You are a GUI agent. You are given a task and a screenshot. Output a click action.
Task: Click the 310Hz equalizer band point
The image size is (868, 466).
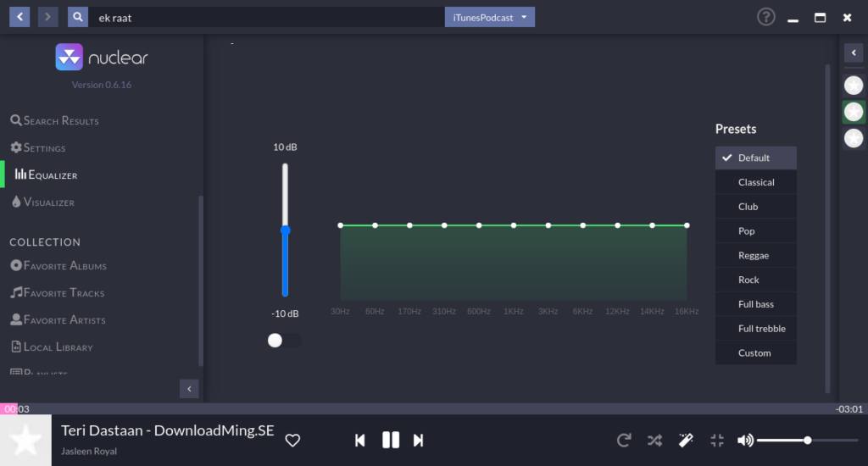coord(444,225)
